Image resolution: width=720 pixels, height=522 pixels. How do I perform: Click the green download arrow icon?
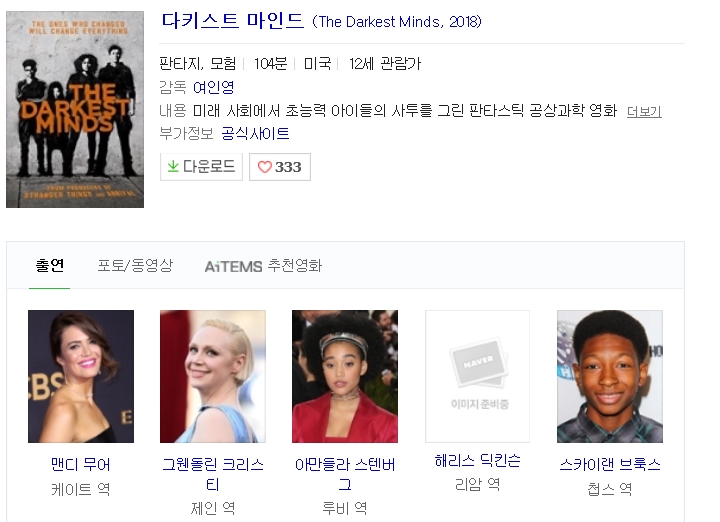coord(173,167)
